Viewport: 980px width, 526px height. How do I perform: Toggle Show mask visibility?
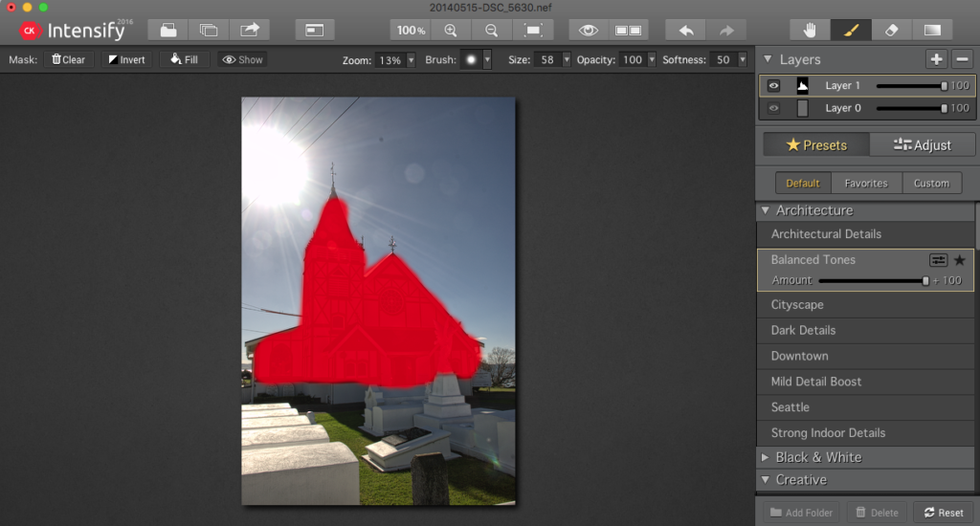242,59
